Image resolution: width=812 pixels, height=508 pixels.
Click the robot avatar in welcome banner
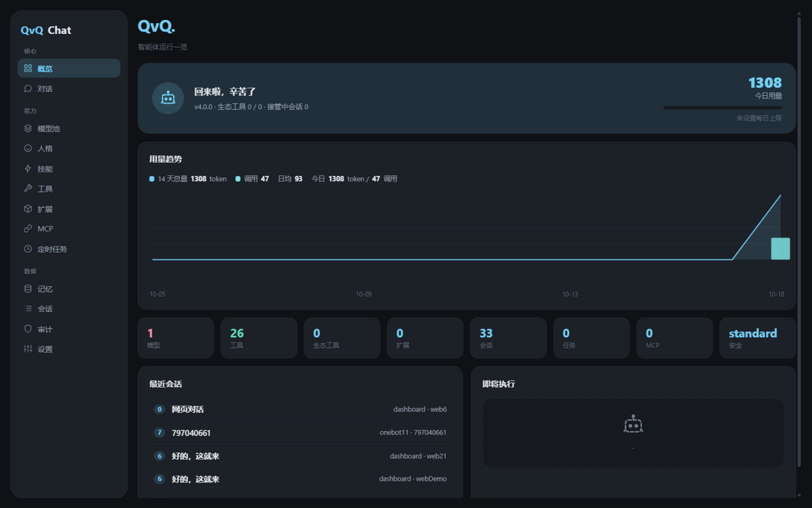click(168, 98)
